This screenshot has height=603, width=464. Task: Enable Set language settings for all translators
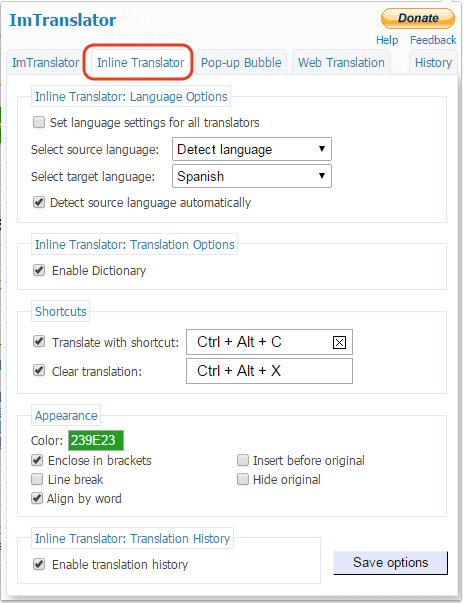pyautogui.click(x=39, y=122)
